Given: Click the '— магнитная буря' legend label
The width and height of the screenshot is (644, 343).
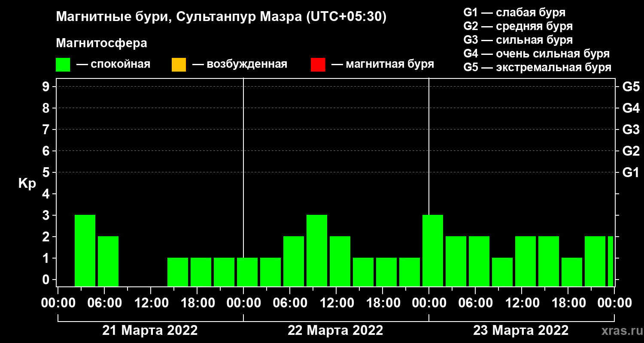Looking at the screenshot, I should (x=383, y=65).
